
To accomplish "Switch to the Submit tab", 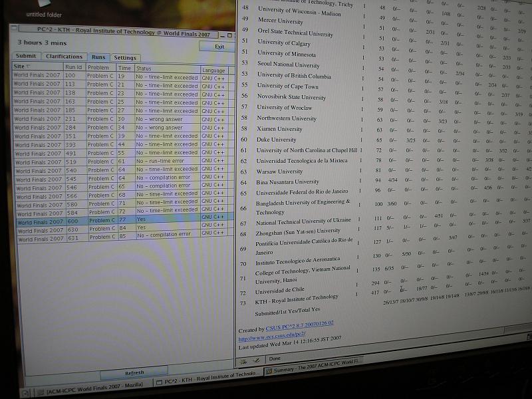I will [x=26, y=56].
